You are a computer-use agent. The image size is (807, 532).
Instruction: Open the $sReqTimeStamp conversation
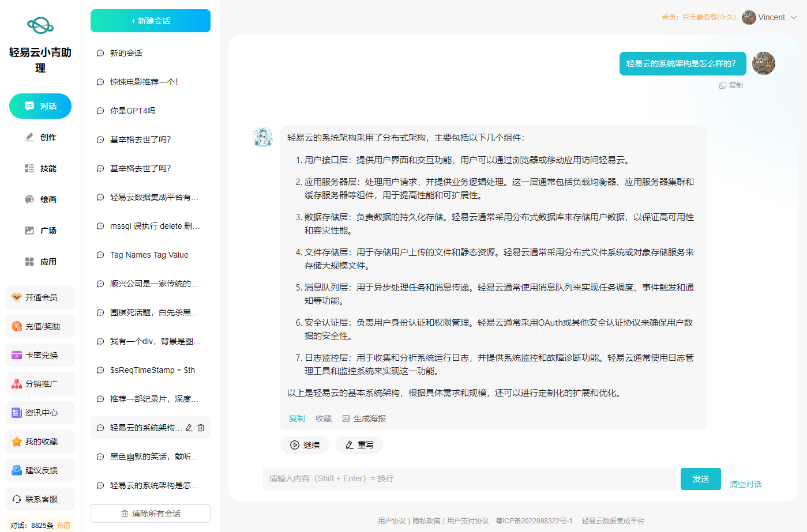click(151, 370)
